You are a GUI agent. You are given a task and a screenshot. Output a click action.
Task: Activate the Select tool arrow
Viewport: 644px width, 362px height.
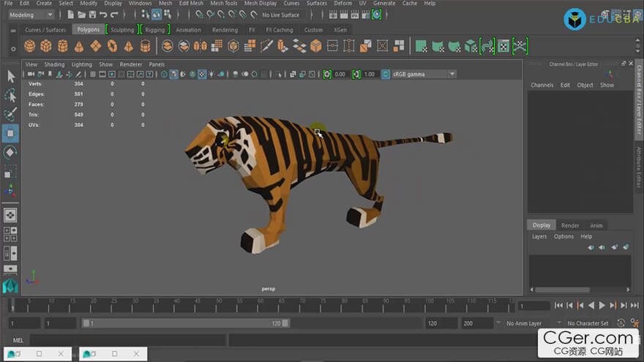click(10, 76)
